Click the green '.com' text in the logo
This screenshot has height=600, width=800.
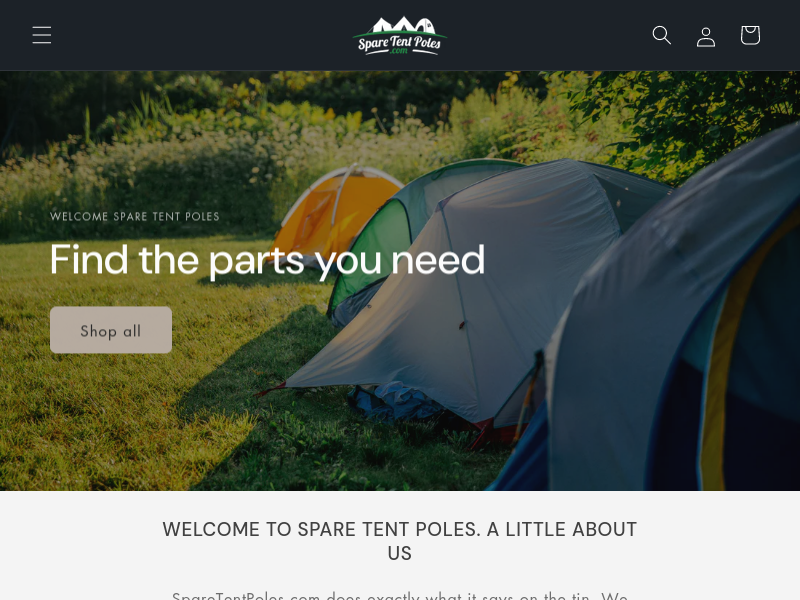399,50
